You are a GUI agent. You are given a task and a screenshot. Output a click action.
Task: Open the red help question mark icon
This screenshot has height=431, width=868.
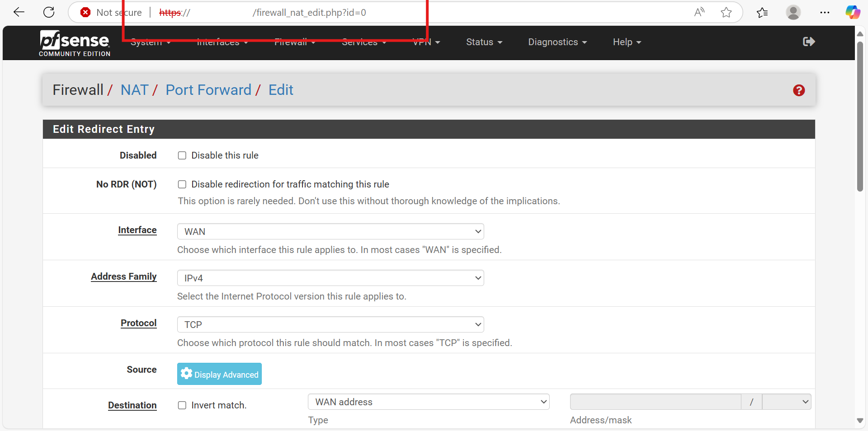[x=798, y=90]
